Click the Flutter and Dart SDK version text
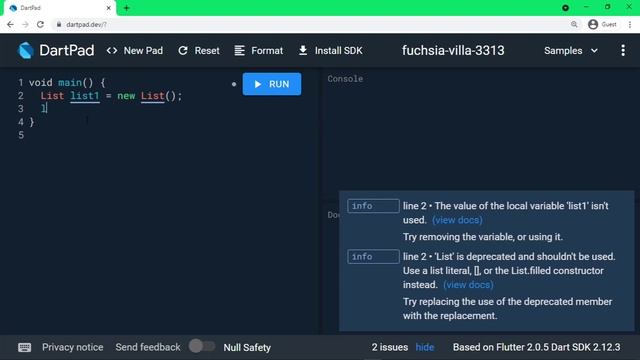This screenshot has height=360, width=640. coord(536,347)
